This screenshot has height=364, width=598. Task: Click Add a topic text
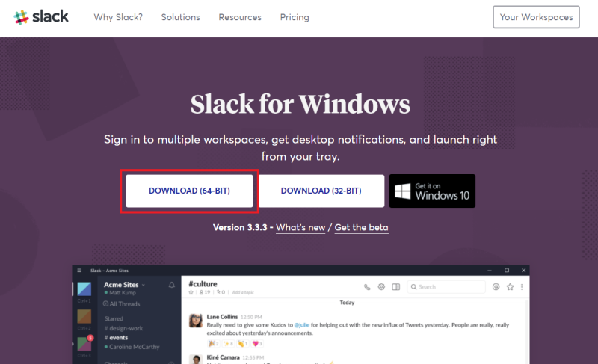[243, 293]
